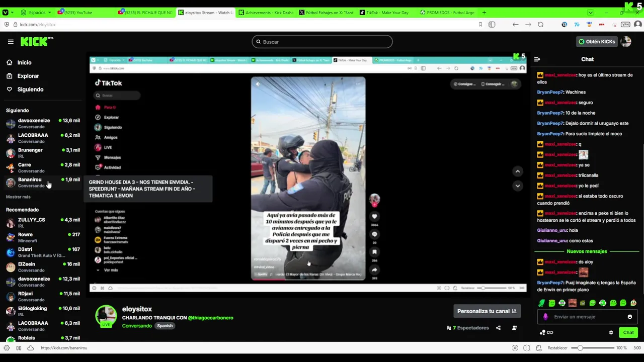Open the Espacios workspace dropdown
The height and width of the screenshot is (362, 644).
tap(36, 12)
